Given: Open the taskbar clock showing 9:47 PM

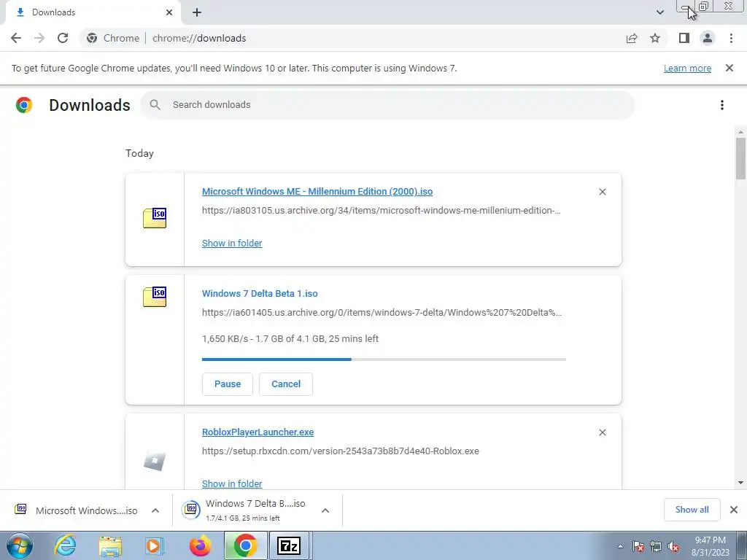Looking at the screenshot, I should (711, 546).
